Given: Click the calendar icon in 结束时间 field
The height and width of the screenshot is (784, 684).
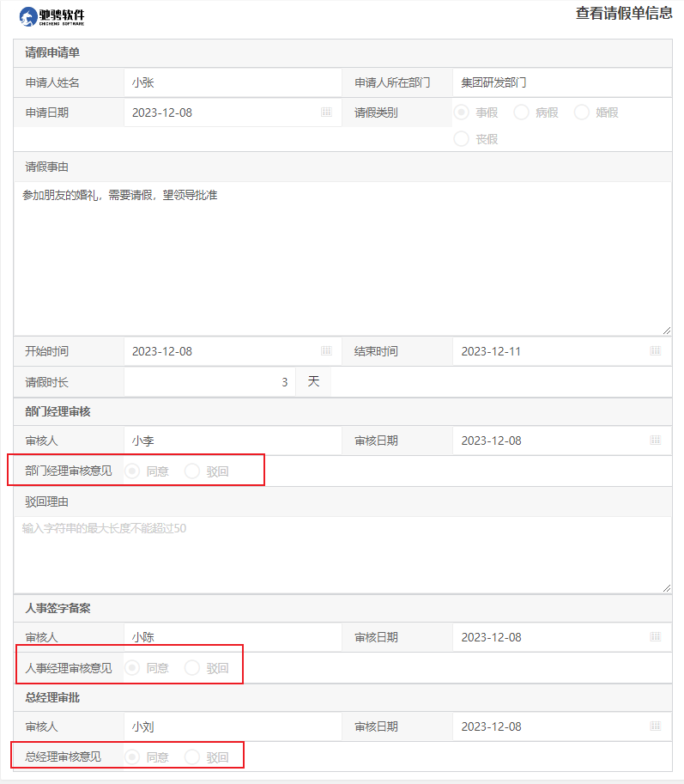Looking at the screenshot, I should tap(656, 351).
